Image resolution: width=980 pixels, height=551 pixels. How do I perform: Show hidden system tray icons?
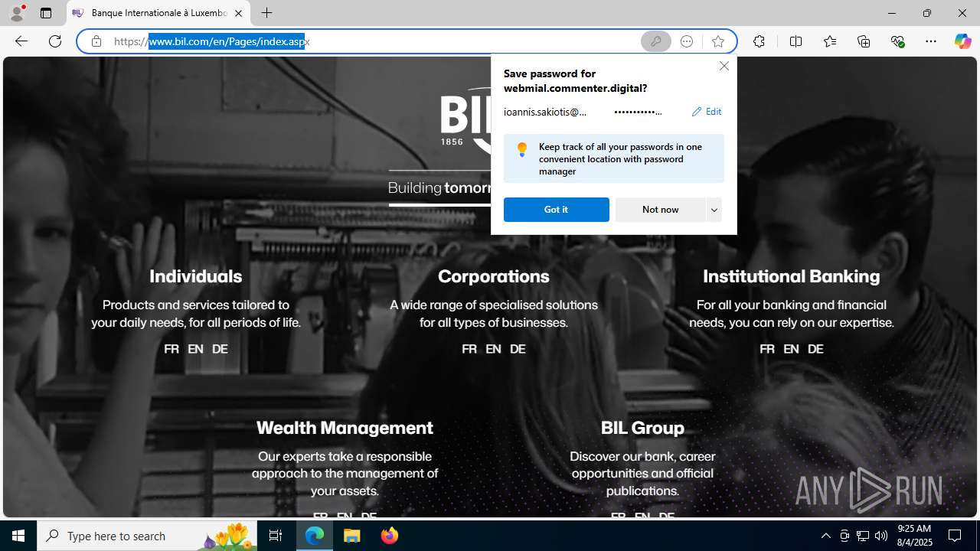click(x=825, y=536)
